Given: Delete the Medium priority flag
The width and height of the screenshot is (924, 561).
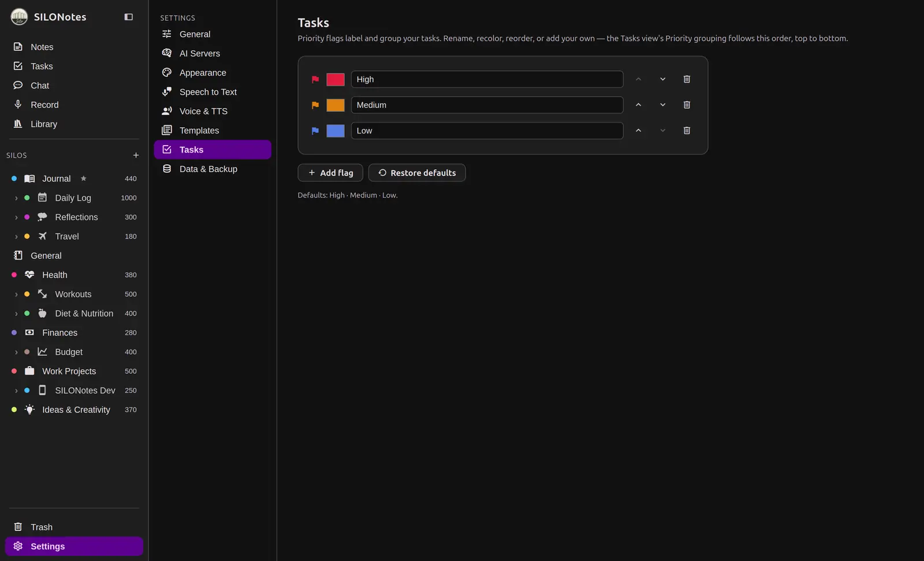Looking at the screenshot, I should [x=687, y=105].
